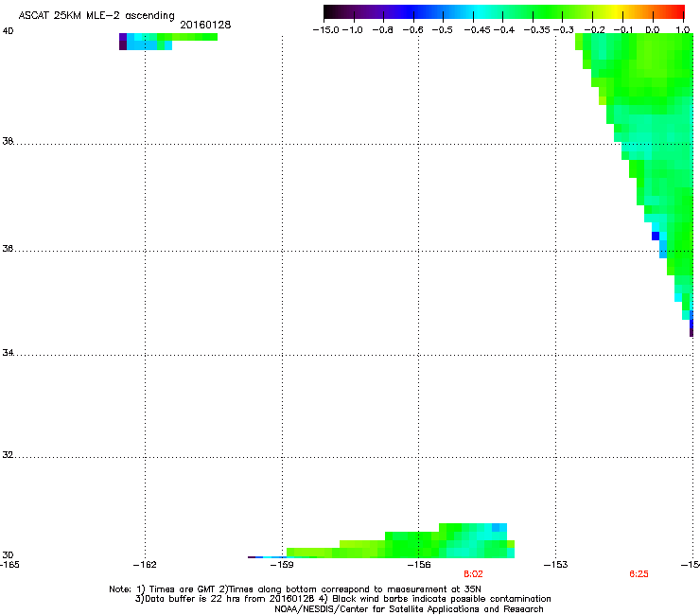Image resolution: width=700 pixels, height=615 pixels.
Task: Select the date label 20160128
Action: click(205, 25)
